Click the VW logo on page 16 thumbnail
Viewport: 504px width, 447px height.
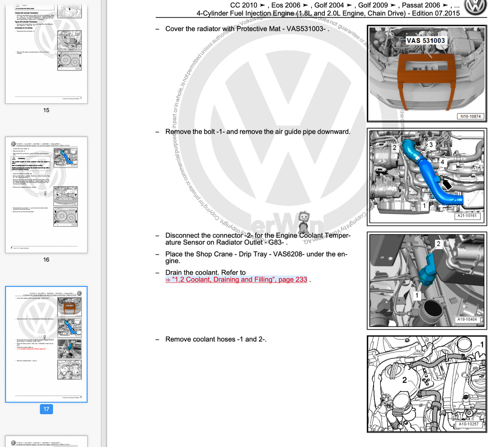point(13,144)
